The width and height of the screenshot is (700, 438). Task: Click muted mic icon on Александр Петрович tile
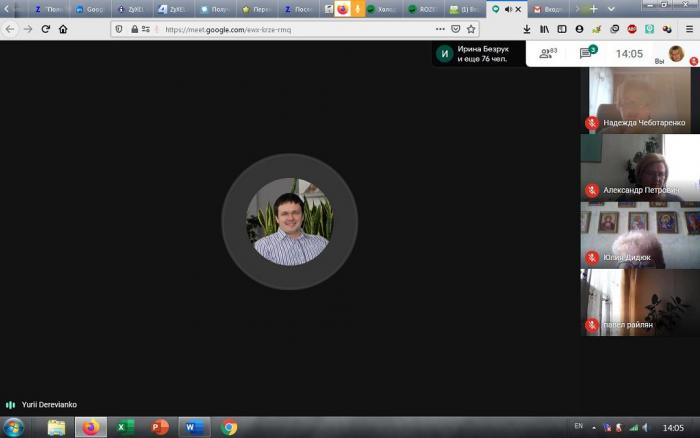click(x=592, y=190)
